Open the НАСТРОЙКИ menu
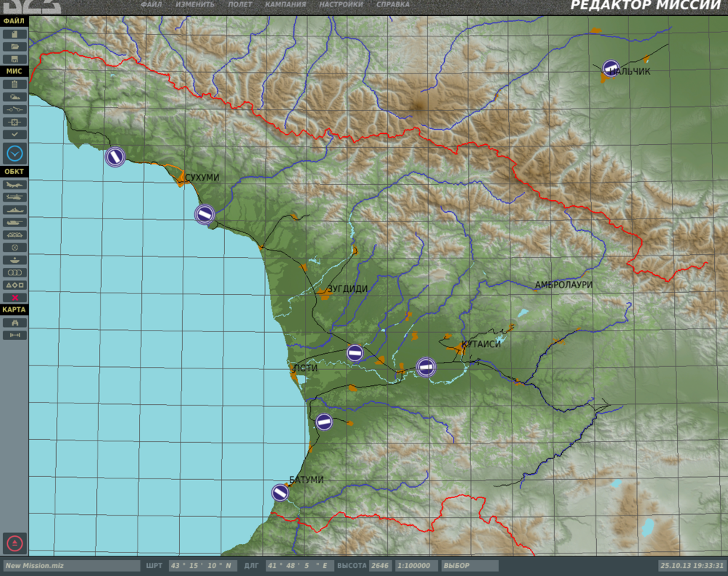Viewport: 728px width, 576px height. (x=341, y=4)
